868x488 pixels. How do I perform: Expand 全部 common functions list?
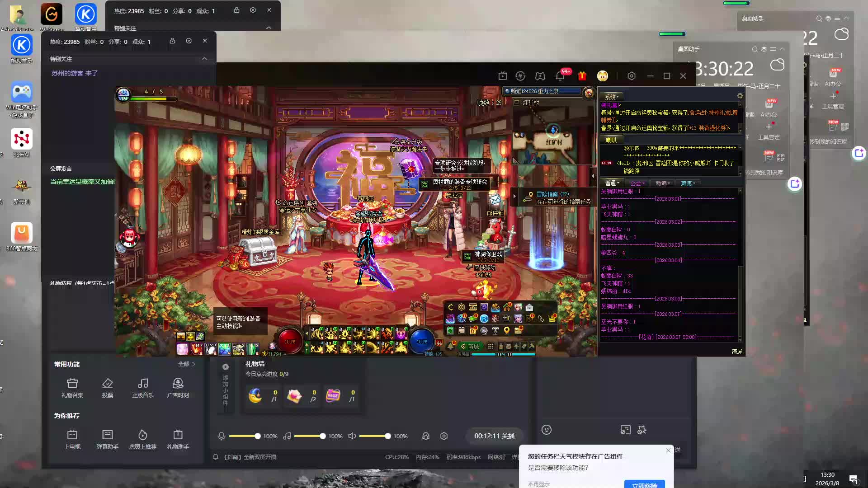[x=186, y=364]
